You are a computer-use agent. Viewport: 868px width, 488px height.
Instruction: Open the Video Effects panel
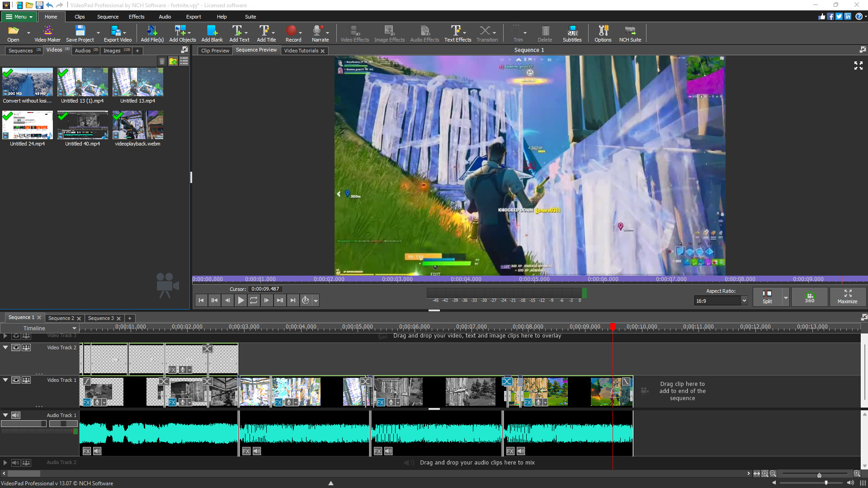click(x=354, y=33)
